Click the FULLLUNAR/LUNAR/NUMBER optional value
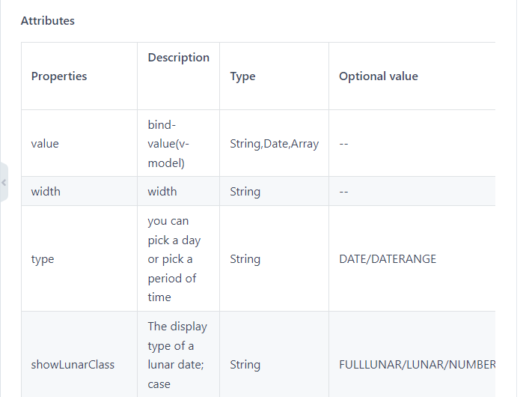Screen dimensions: 532x397 point(417,365)
